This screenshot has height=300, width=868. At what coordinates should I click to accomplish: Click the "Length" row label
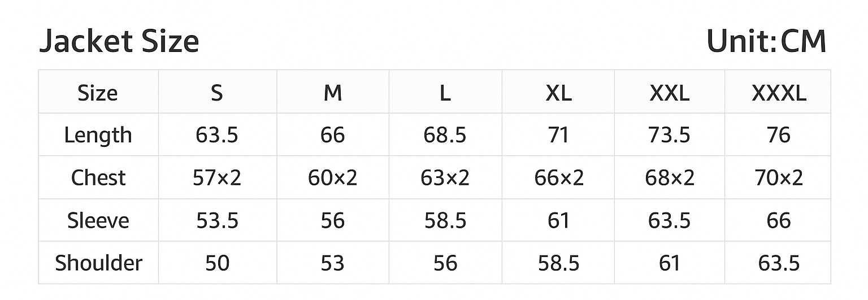(98, 136)
